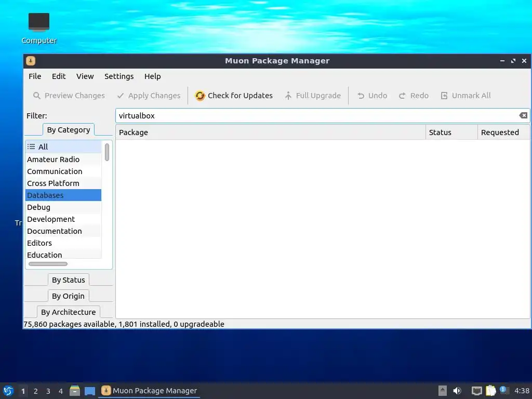This screenshot has height=399, width=532.
Task: Click the show desktop taskbar icon
Action: (x=90, y=391)
